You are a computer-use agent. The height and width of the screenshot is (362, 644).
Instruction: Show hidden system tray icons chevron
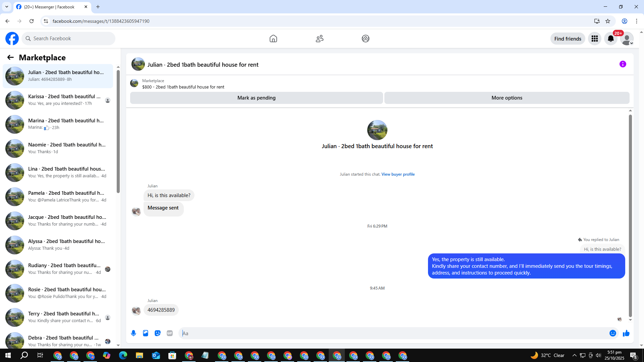click(574, 355)
